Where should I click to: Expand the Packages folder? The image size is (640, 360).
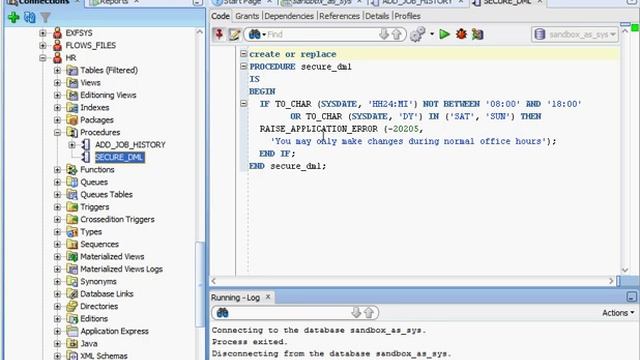(x=58, y=120)
